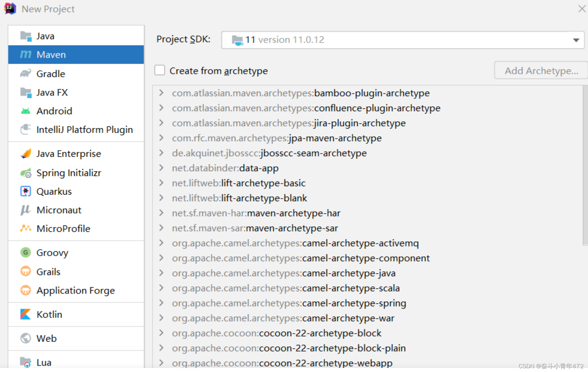Viewport: 588px width, 372px height.
Task: Select Quarkus in the sidebar
Action: coord(76,191)
